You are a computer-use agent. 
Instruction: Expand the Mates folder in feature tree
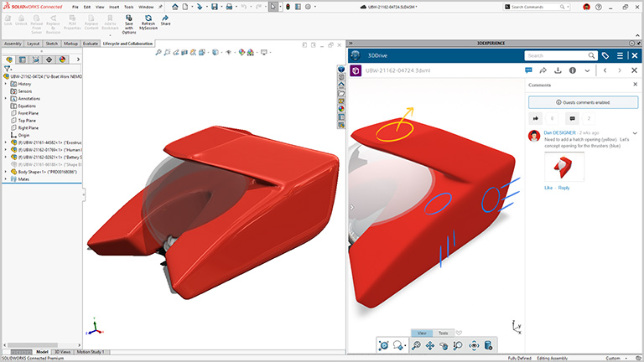click(x=6, y=178)
